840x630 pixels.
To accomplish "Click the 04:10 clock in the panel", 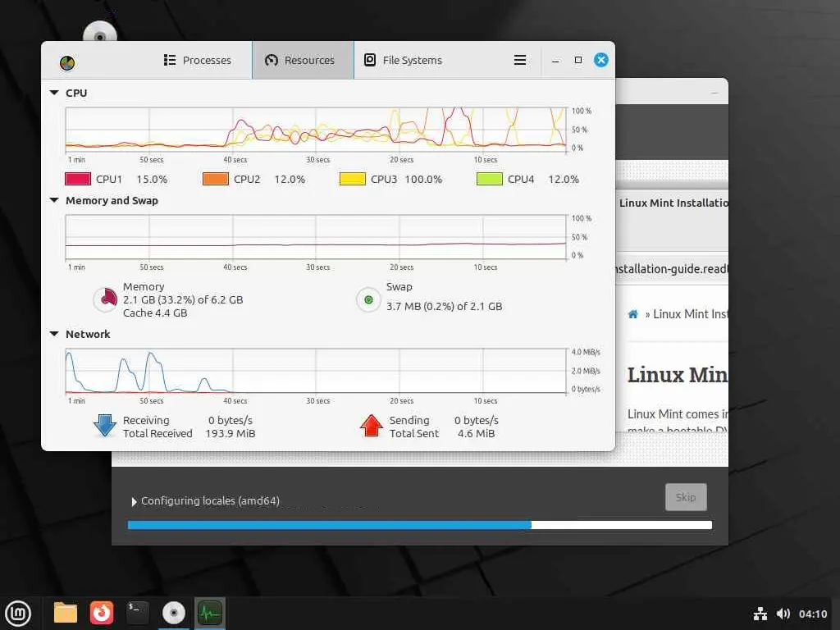I will pyautogui.click(x=813, y=614).
